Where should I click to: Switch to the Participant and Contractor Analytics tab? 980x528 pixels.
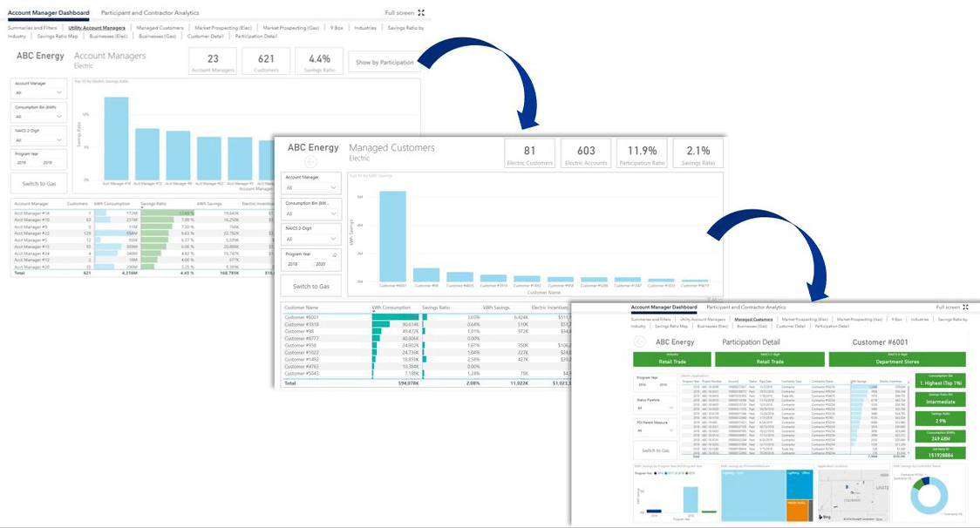pyautogui.click(x=150, y=13)
